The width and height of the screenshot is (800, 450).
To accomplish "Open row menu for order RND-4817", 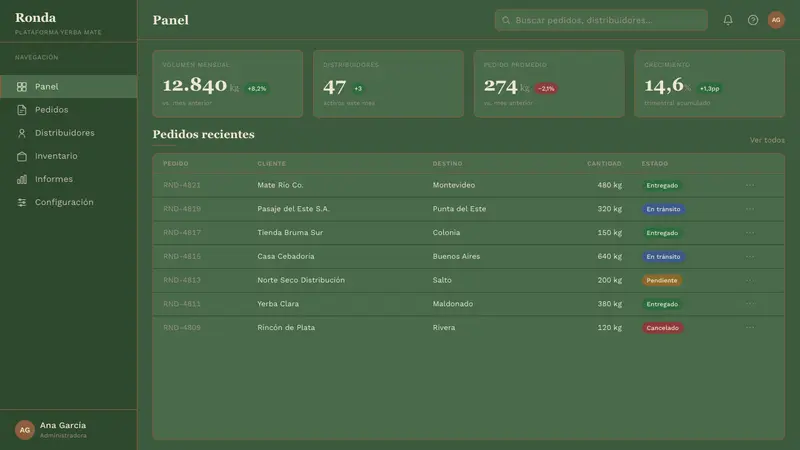I will 749,233.
